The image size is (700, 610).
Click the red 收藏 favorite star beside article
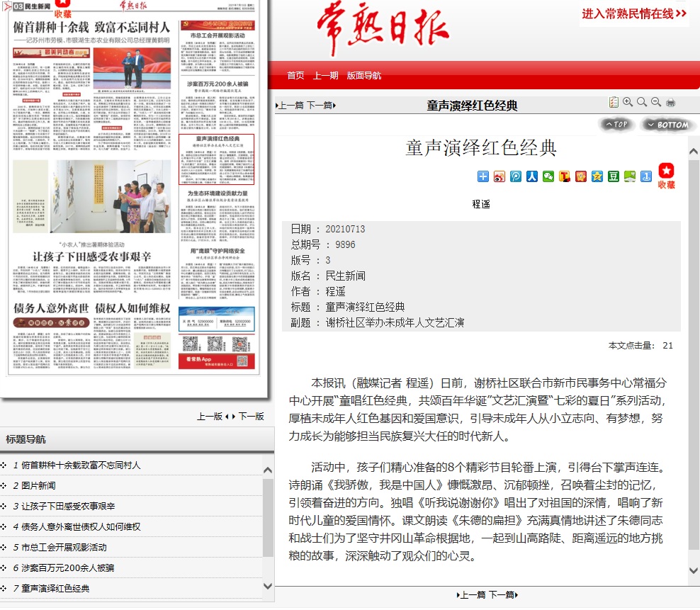pos(666,175)
